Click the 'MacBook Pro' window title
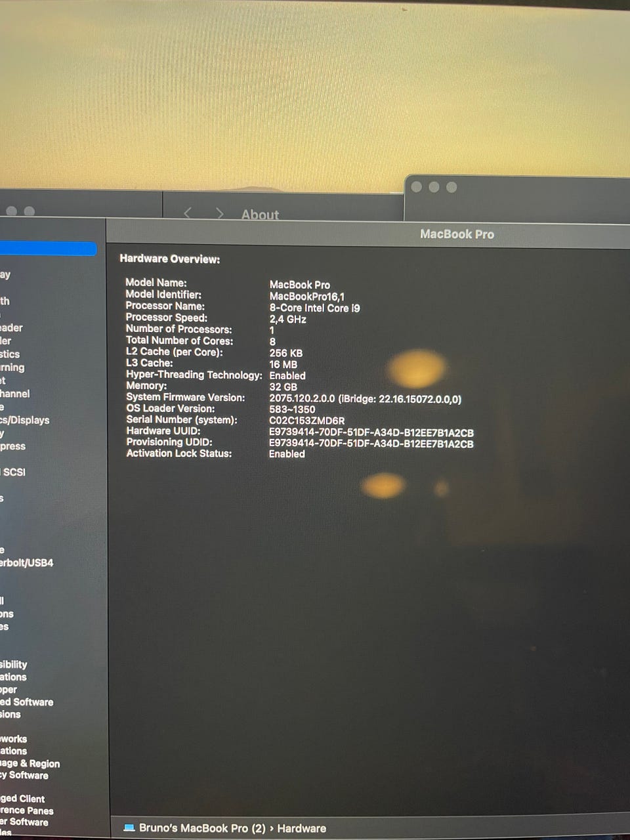 pyautogui.click(x=457, y=234)
